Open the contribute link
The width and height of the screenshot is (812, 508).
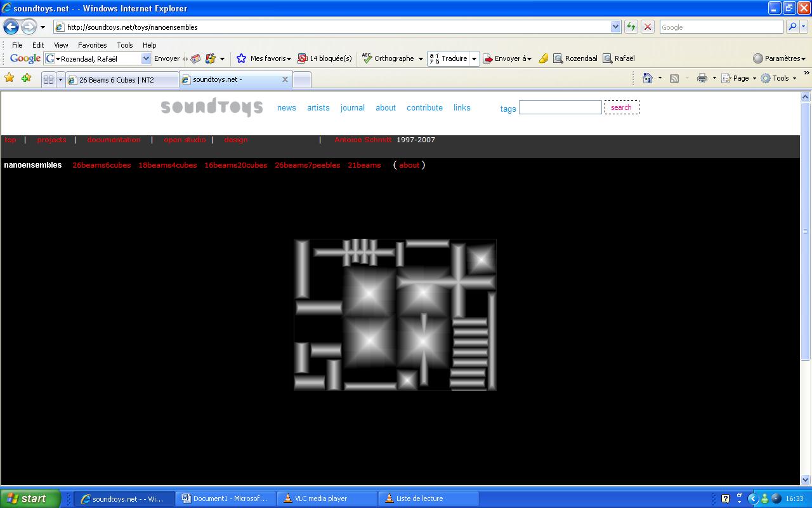click(x=425, y=108)
